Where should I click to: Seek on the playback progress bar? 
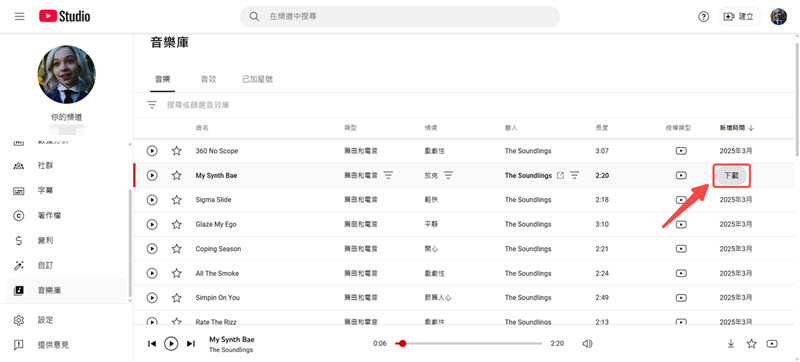point(469,344)
